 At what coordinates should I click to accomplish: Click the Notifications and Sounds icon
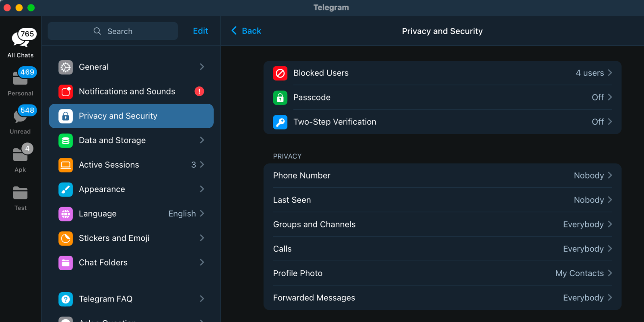pos(66,92)
